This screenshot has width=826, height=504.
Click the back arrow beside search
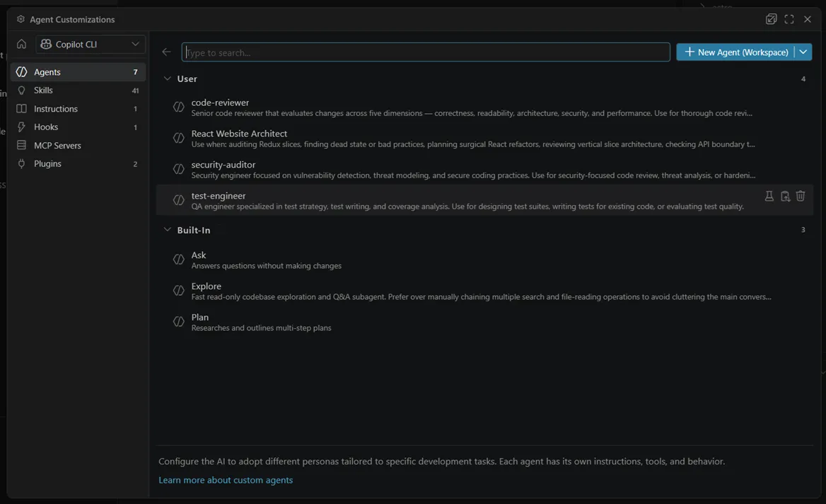(x=166, y=52)
